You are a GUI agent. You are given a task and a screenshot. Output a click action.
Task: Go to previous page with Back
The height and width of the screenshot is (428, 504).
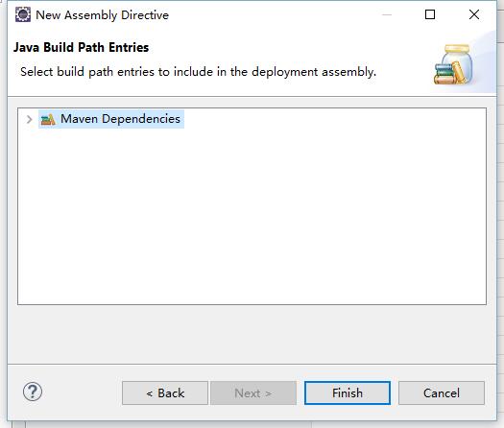(165, 393)
